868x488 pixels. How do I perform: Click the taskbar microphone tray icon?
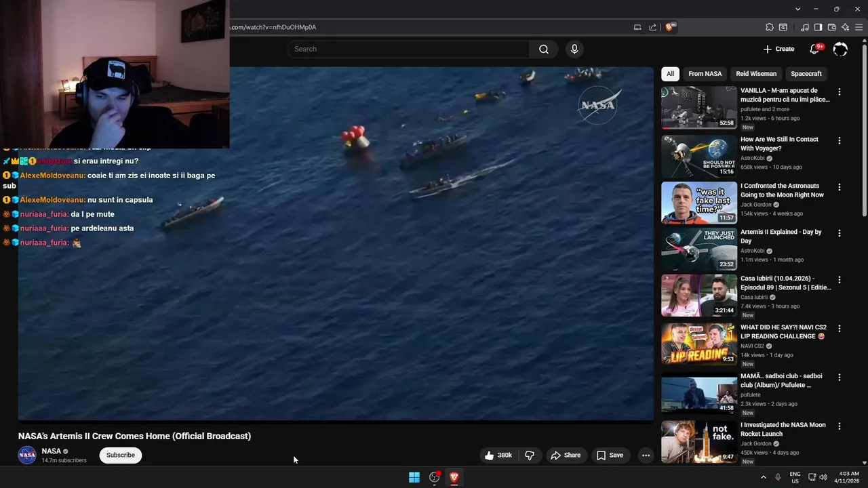click(x=778, y=477)
